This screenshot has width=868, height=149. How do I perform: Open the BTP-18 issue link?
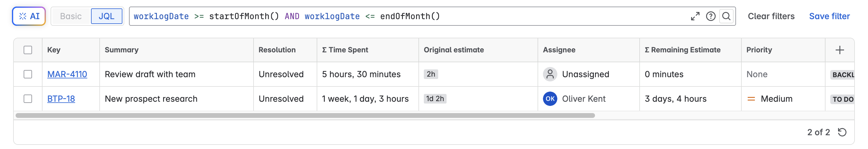tap(61, 99)
